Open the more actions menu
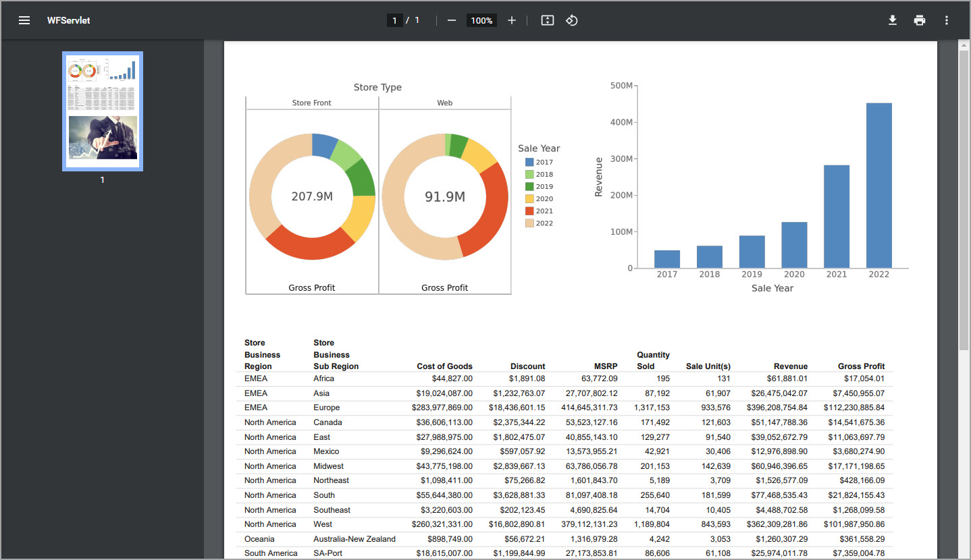Image resolution: width=971 pixels, height=560 pixels. pos(947,20)
